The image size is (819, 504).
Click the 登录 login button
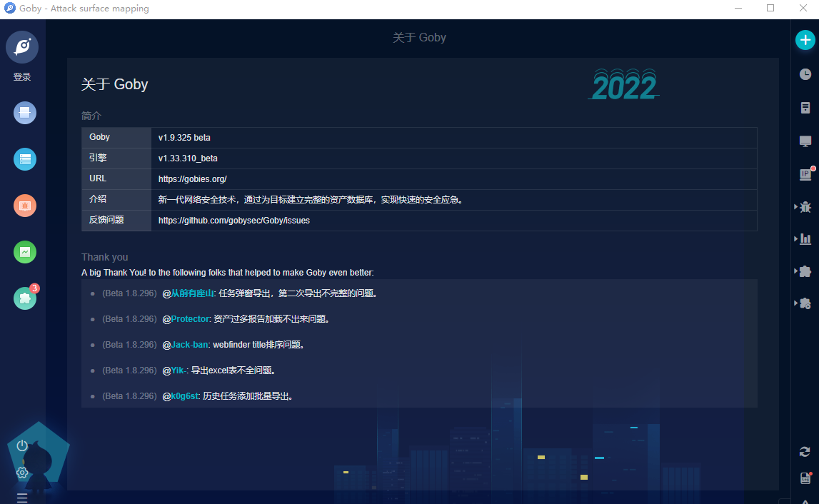(x=21, y=76)
